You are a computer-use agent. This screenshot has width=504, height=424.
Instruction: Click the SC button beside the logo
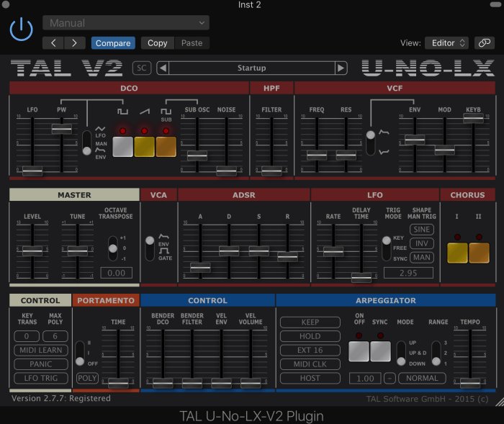tap(142, 68)
